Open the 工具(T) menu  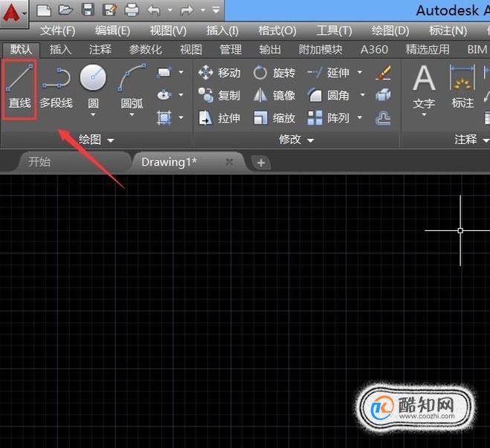pos(335,30)
